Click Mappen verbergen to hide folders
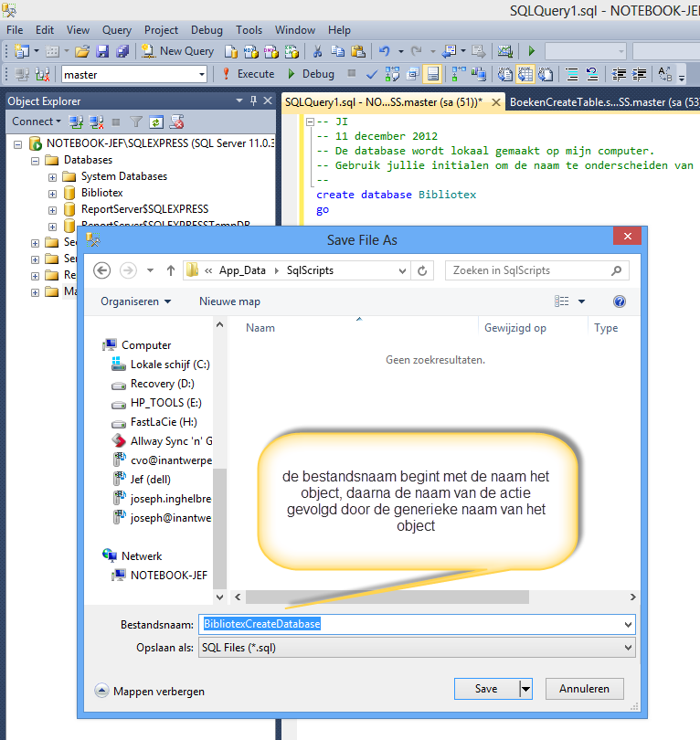This screenshot has width=700, height=740. point(150,692)
